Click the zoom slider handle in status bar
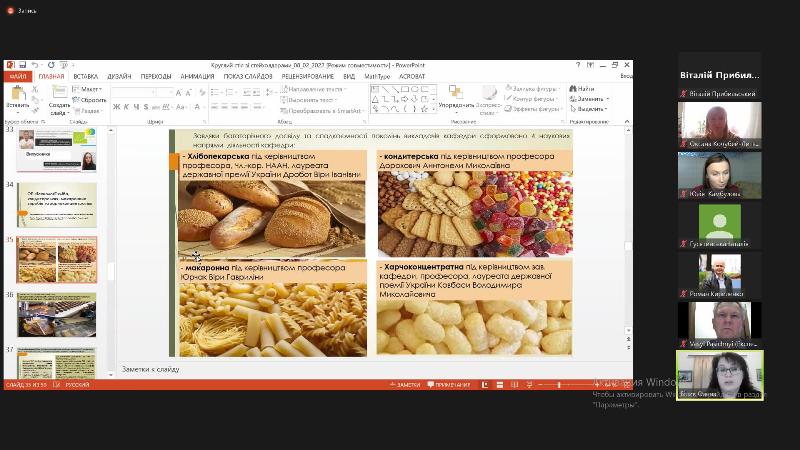This screenshot has width=800, height=450. (560, 385)
